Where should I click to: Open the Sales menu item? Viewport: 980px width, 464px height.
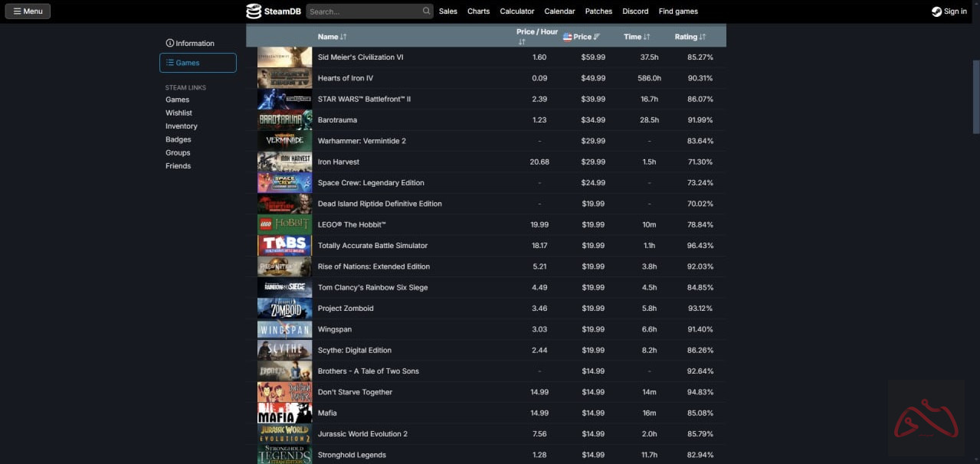point(448,11)
